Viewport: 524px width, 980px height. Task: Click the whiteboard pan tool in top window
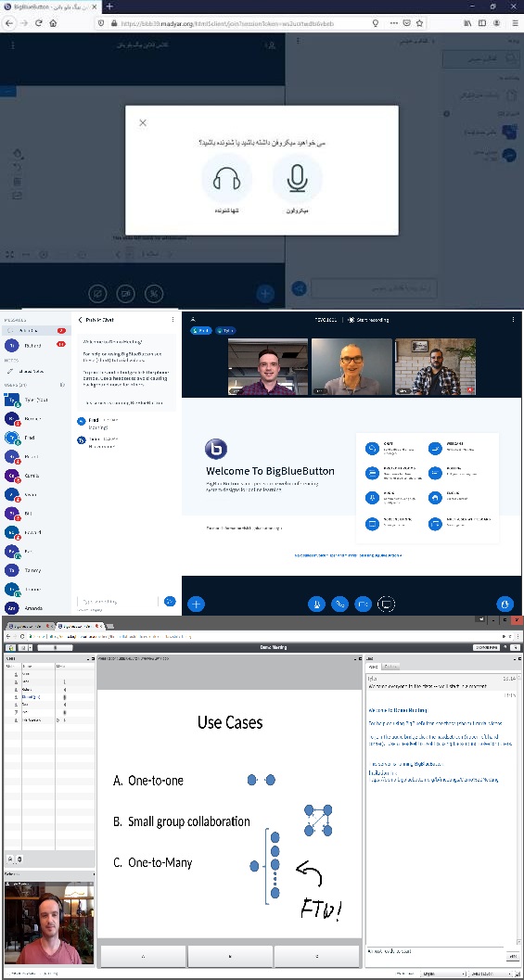[x=19, y=154]
